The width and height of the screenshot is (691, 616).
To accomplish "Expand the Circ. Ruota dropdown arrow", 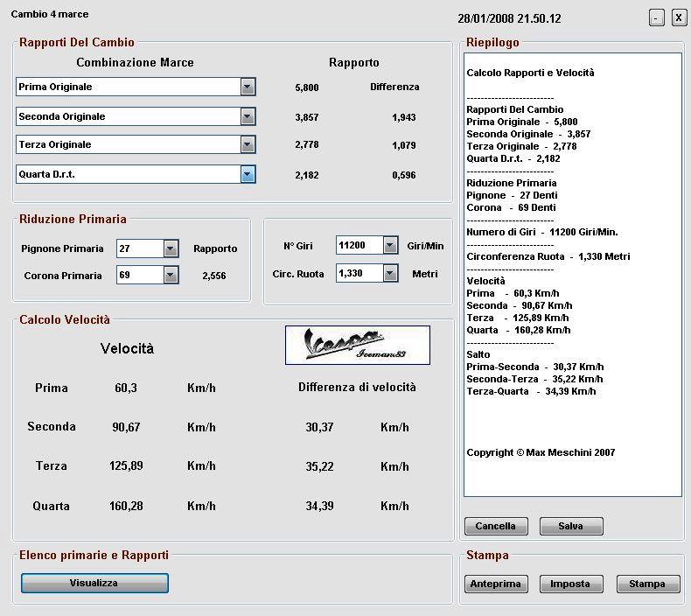I will point(390,273).
